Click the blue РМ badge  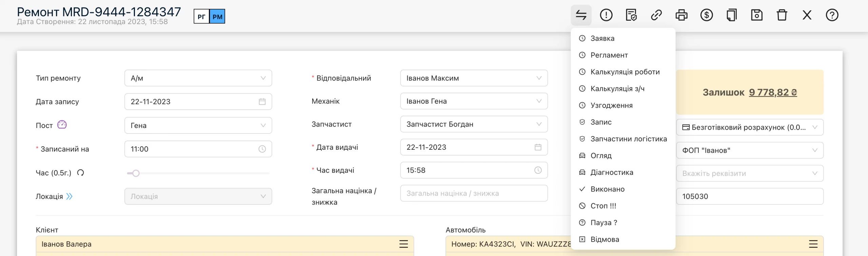[217, 16]
